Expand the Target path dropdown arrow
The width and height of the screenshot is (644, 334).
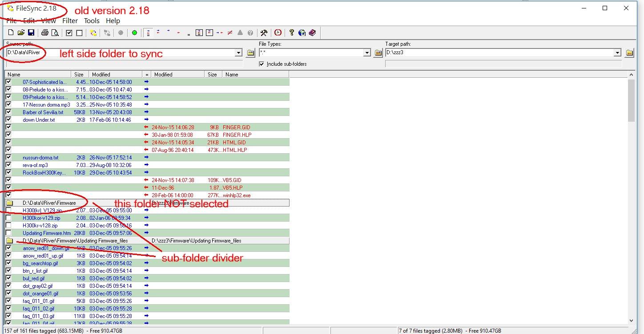tap(617, 53)
